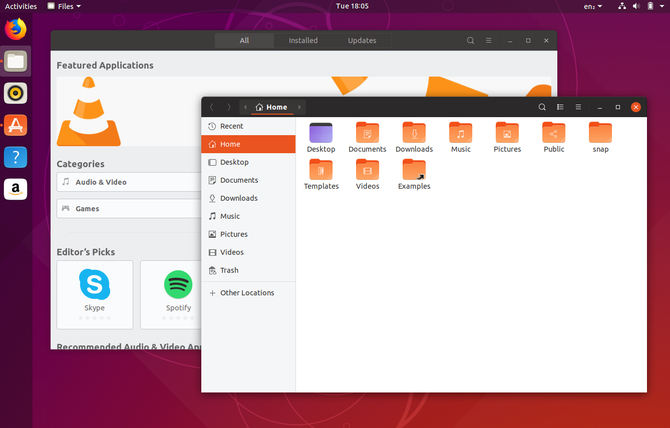The height and width of the screenshot is (428, 670).
Task: Select Trash in the Files sidebar
Action: point(229,270)
